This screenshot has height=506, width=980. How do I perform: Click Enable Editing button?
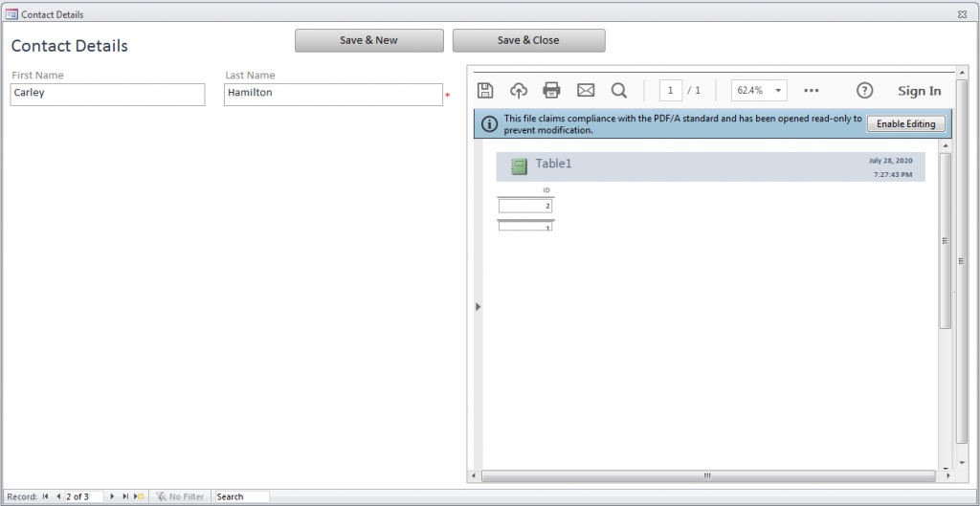pyautogui.click(x=905, y=123)
